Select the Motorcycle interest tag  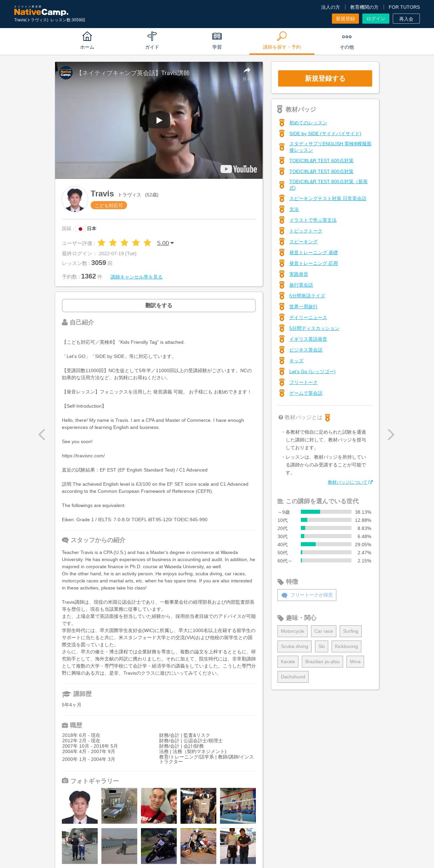coord(292,631)
